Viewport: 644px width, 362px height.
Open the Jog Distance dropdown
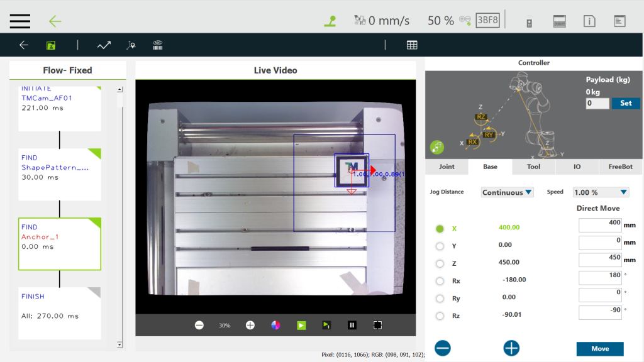pyautogui.click(x=507, y=192)
